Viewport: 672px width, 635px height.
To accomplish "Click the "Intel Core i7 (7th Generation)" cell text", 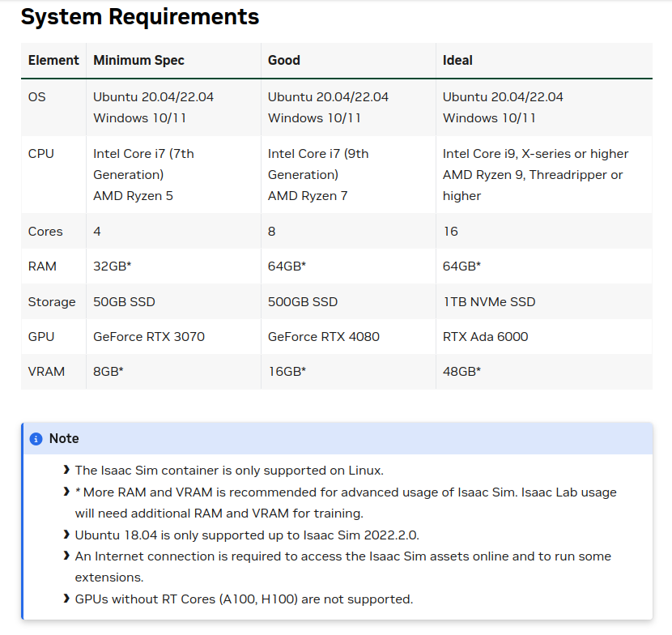I will tap(143, 164).
